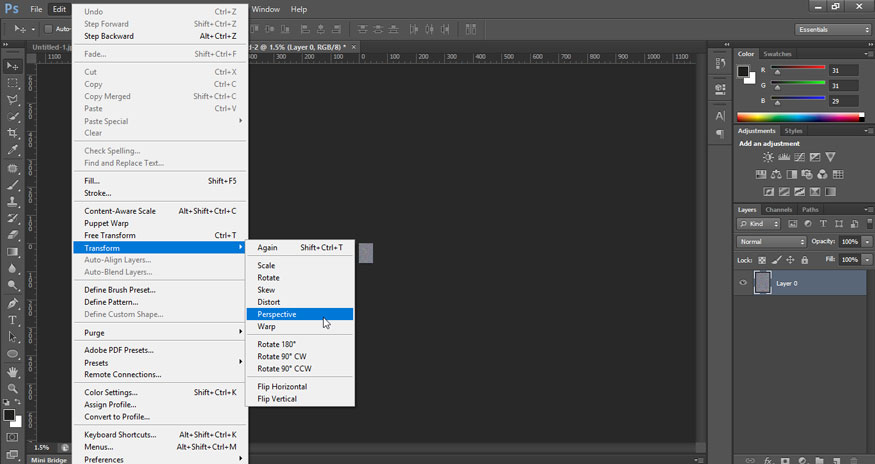Open the layer Kind filter dropdown
The width and height of the screenshot is (875, 464).
(x=758, y=224)
